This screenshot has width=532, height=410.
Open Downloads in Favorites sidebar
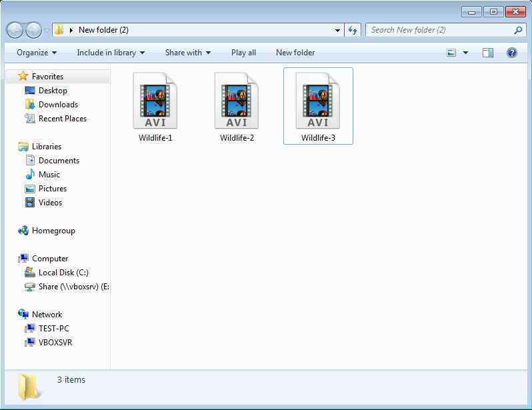(x=58, y=105)
